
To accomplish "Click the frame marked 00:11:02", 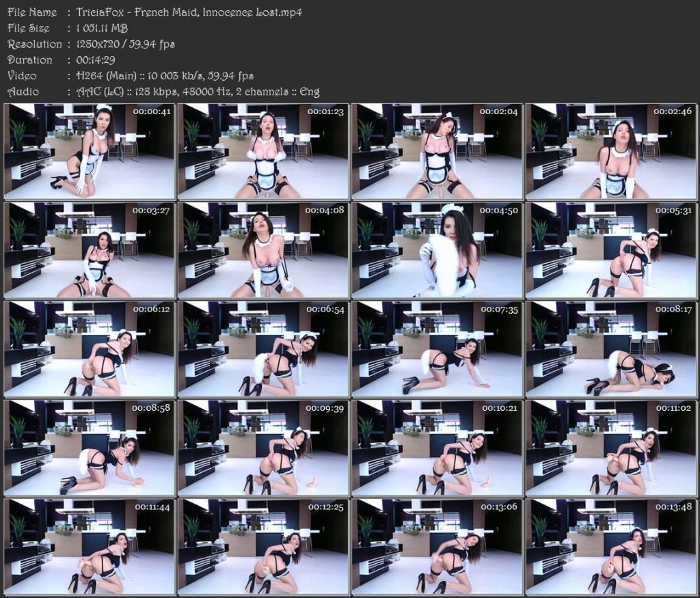I will tap(611, 448).
